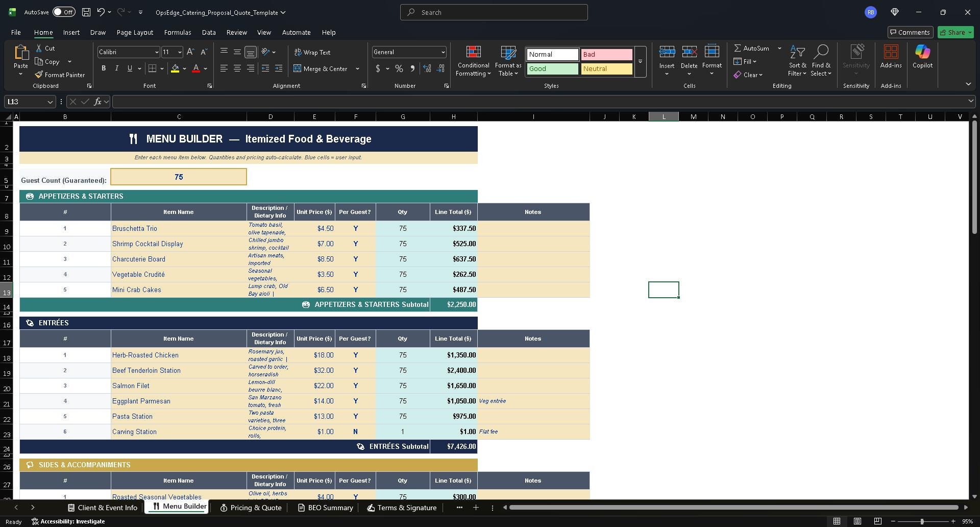980x527 pixels.
Task: Click the Decrease Indent icon
Action: [265, 68]
